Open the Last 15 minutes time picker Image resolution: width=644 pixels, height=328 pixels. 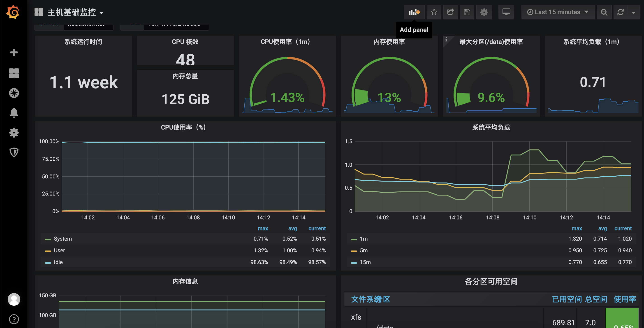[x=558, y=12]
